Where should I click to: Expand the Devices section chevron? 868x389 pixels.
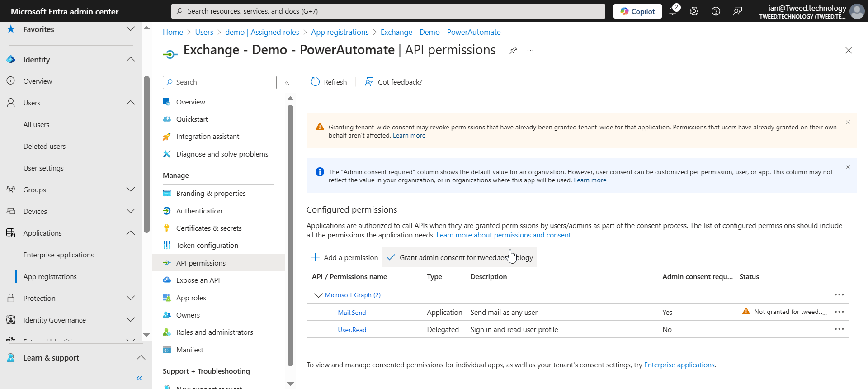[131, 211]
